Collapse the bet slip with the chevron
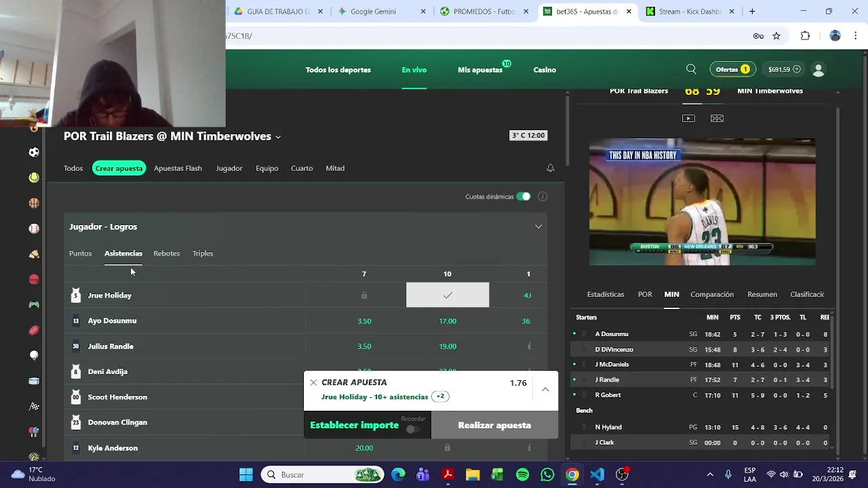 545,390
